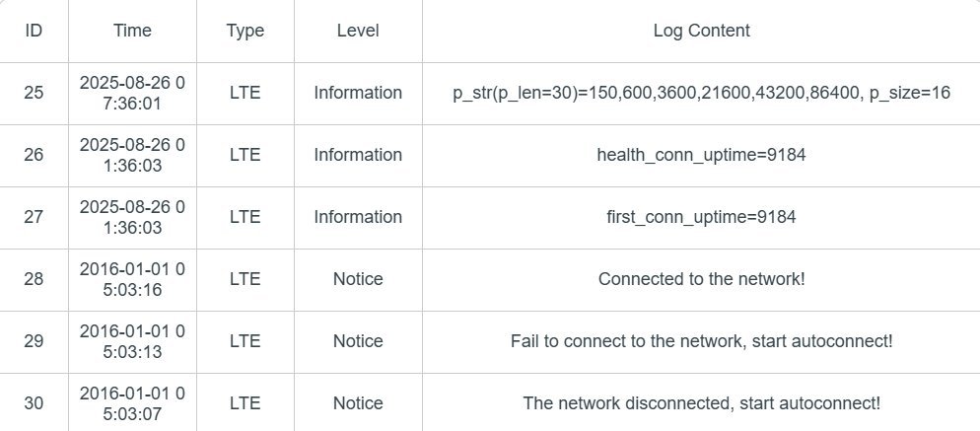Click the Log Content column header
This screenshot has width=980, height=431.
701,31
